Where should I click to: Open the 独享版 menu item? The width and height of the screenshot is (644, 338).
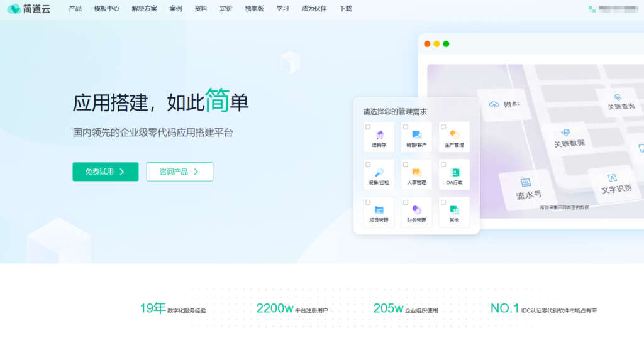coord(254,9)
